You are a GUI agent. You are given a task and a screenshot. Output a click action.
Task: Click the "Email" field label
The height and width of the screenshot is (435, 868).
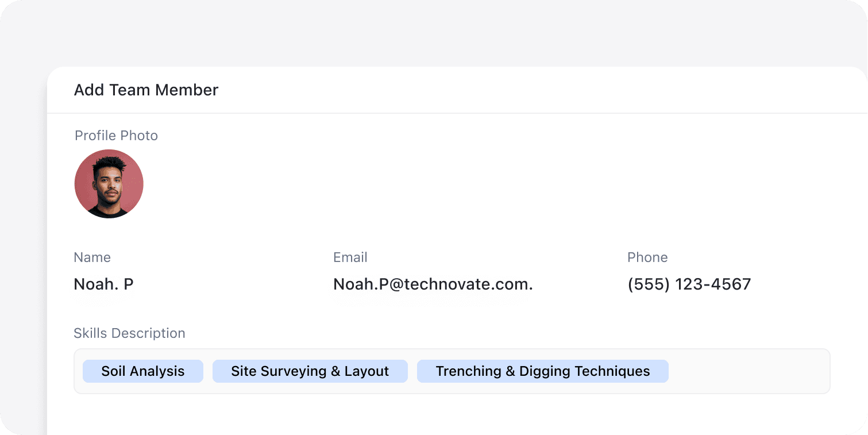click(x=350, y=257)
